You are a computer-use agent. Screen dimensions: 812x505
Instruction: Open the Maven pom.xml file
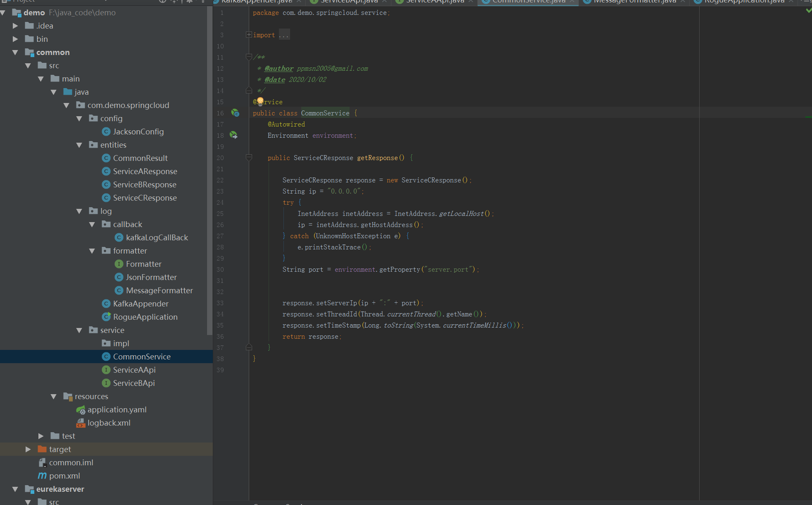point(64,476)
